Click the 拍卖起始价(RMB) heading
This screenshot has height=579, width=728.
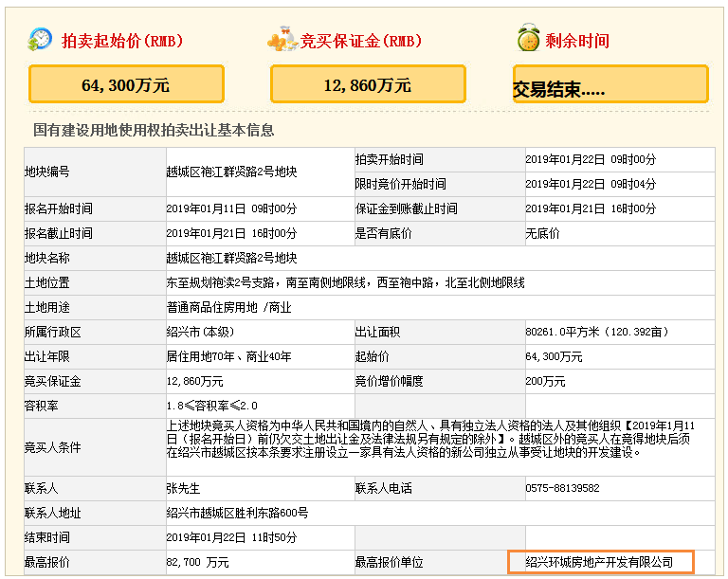click(x=122, y=41)
